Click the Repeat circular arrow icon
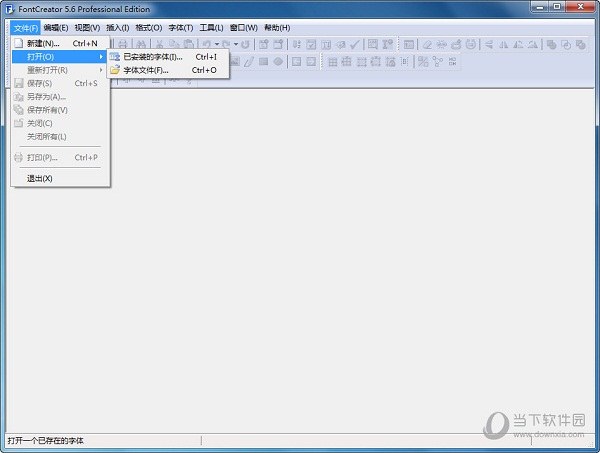The image size is (600, 453). point(245,44)
